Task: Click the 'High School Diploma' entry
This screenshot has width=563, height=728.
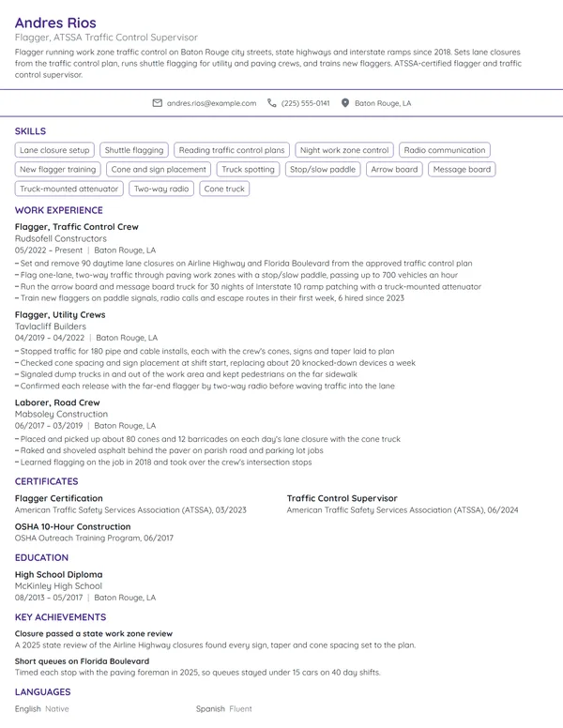Action: click(x=58, y=574)
